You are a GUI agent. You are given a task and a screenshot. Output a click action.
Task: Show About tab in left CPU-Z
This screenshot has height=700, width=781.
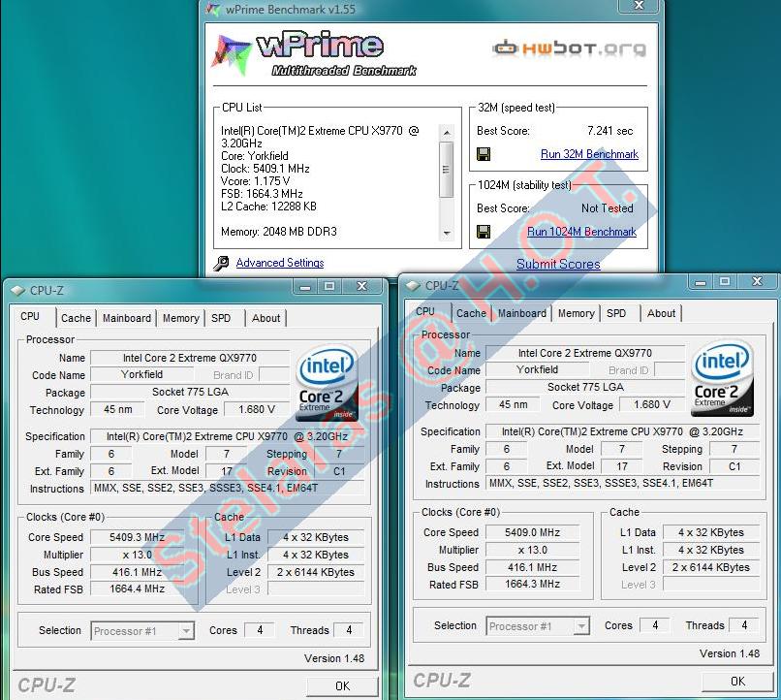pyautogui.click(x=266, y=318)
